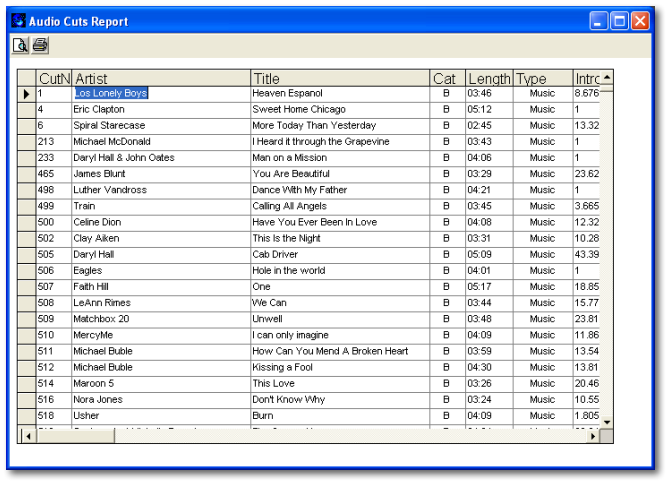Select the MercyMe artist cell
Viewport: 669px width, 484px height.
pos(161,335)
